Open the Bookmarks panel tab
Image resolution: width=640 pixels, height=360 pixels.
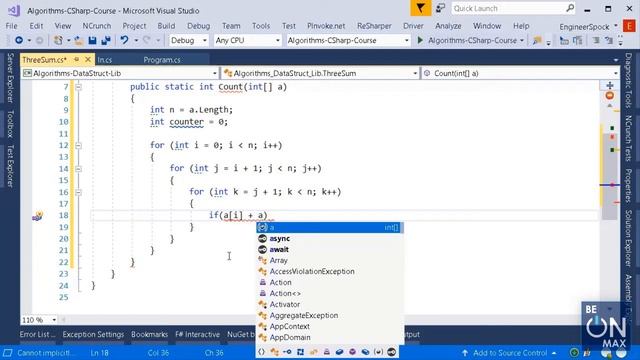coord(149,334)
